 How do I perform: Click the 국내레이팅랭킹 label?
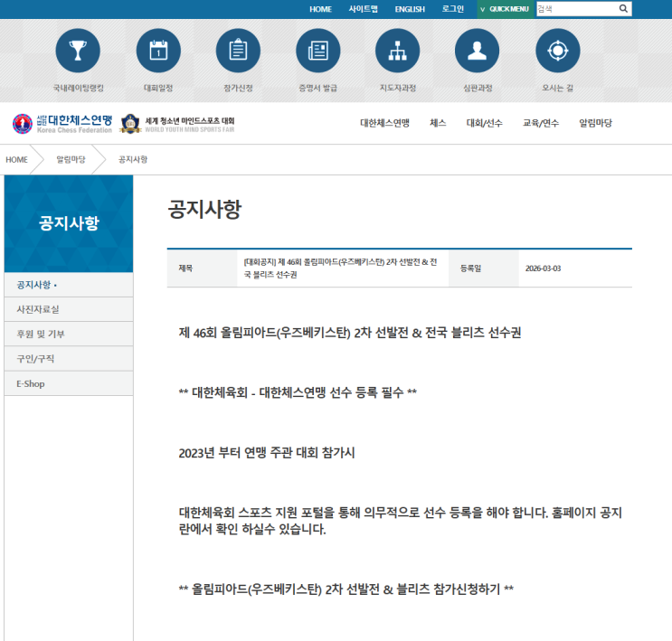pyautogui.click(x=79, y=88)
